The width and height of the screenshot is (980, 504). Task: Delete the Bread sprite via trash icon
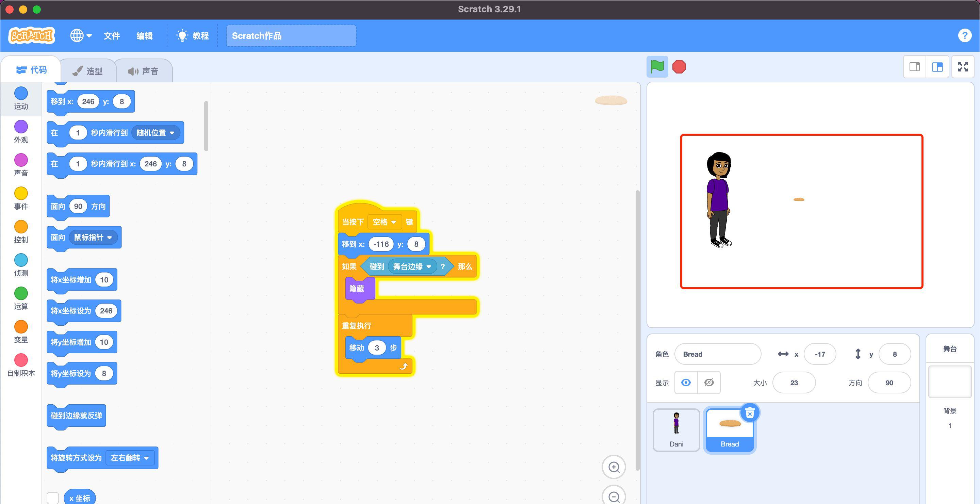[x=749, y=413]
